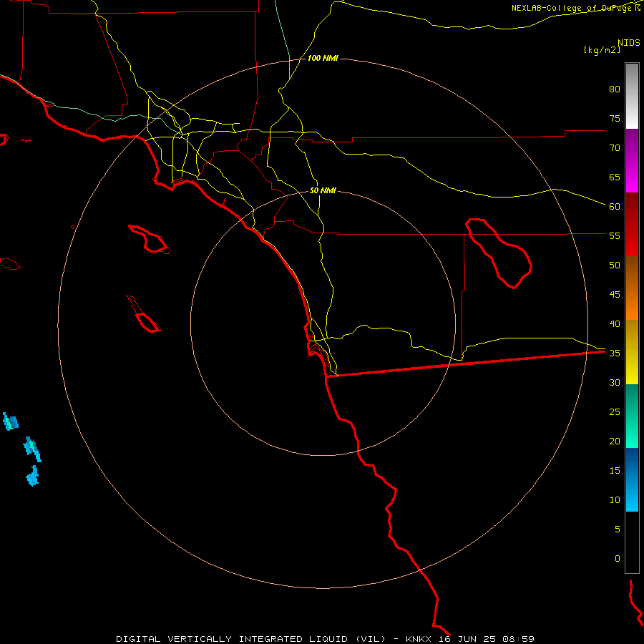The image size is (644, 644).
Task: Click the lowest blue VIL echo offshore
Action: point(32,476)
